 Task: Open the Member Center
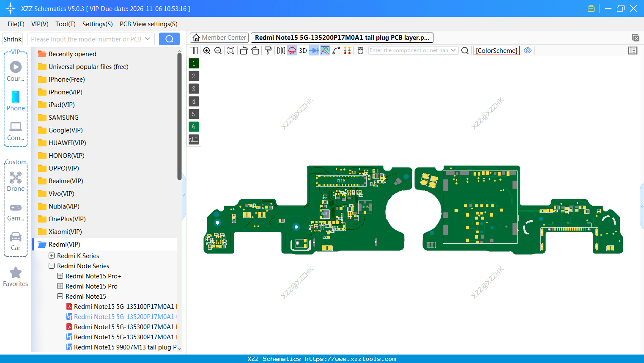(x=219, y=37)
